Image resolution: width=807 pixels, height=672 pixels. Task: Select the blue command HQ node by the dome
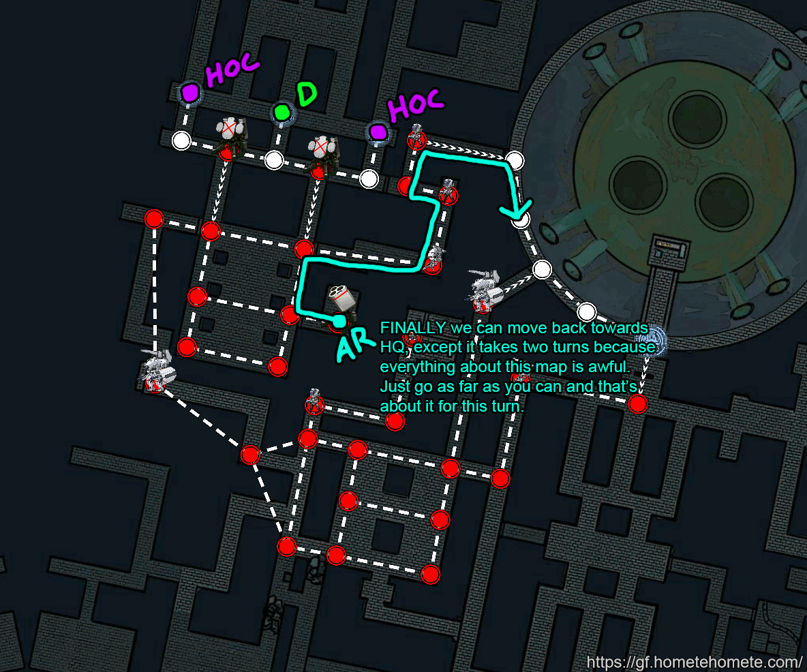tap(654, 340)
